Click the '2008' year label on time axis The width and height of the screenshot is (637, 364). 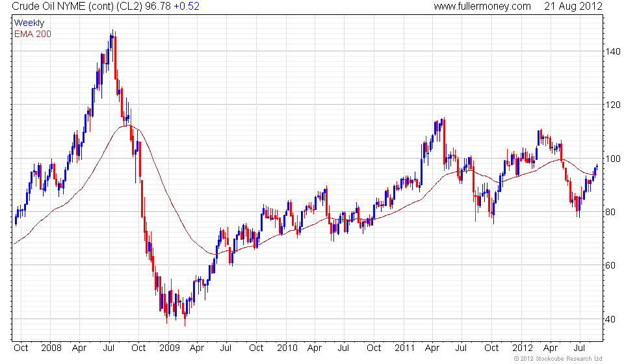[x=51, y=348]
